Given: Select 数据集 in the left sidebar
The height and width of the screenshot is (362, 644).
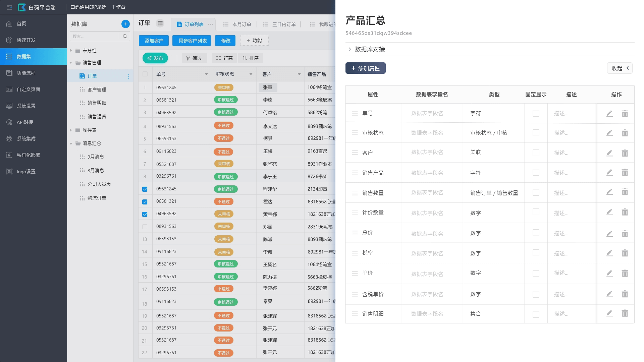Looking at the screenshot, I should 34,56.
